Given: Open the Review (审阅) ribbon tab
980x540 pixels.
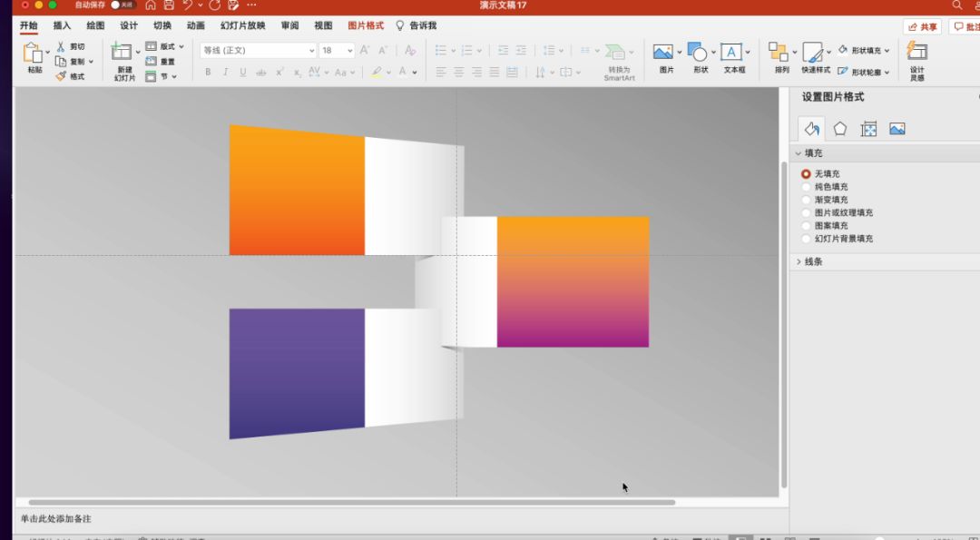Looking at the screenshot, I should (289, 25).
